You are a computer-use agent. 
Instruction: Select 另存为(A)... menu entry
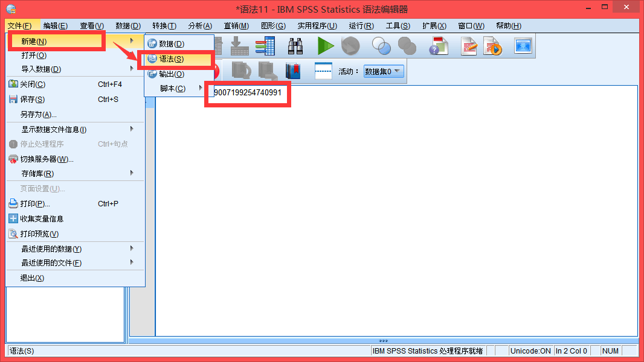[75, 115]
